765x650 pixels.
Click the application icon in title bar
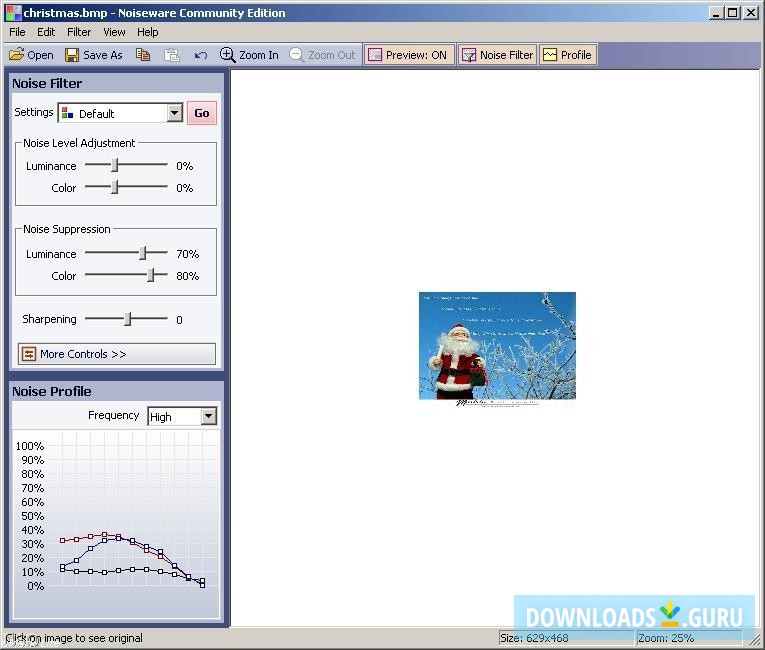[13, 13]
